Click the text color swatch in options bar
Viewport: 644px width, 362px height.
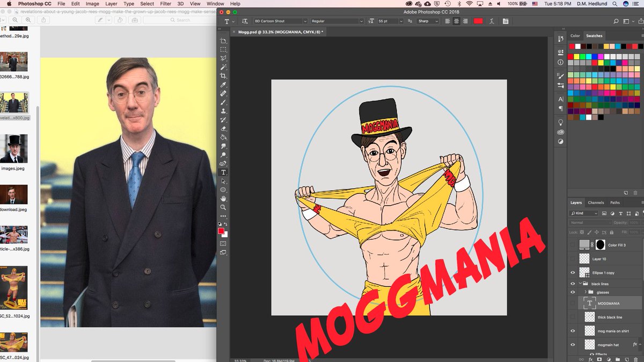[478, 21]
